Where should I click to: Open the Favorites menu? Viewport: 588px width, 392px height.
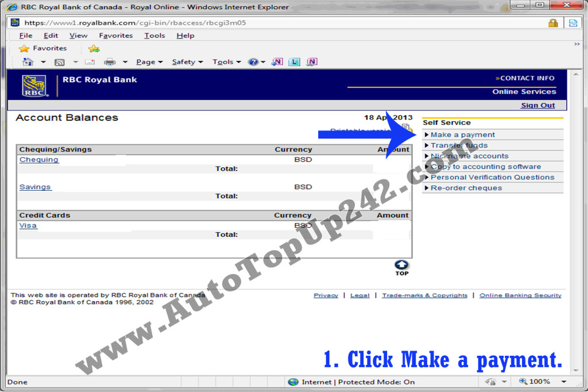click(x=116, y=36)
